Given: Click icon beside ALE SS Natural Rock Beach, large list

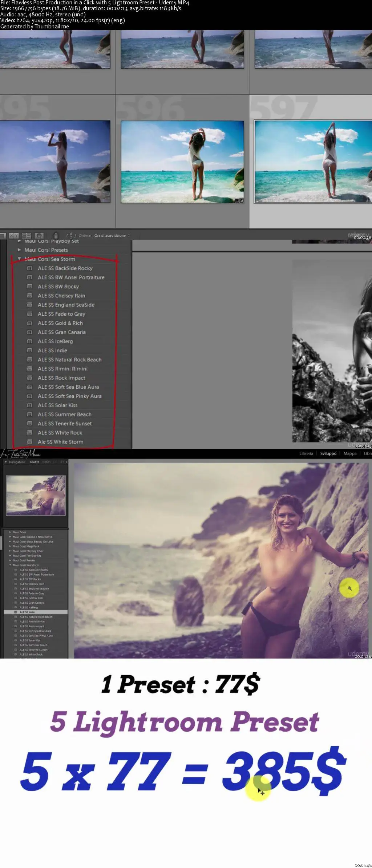Looking at the screenshot, I should coord(30,360).
